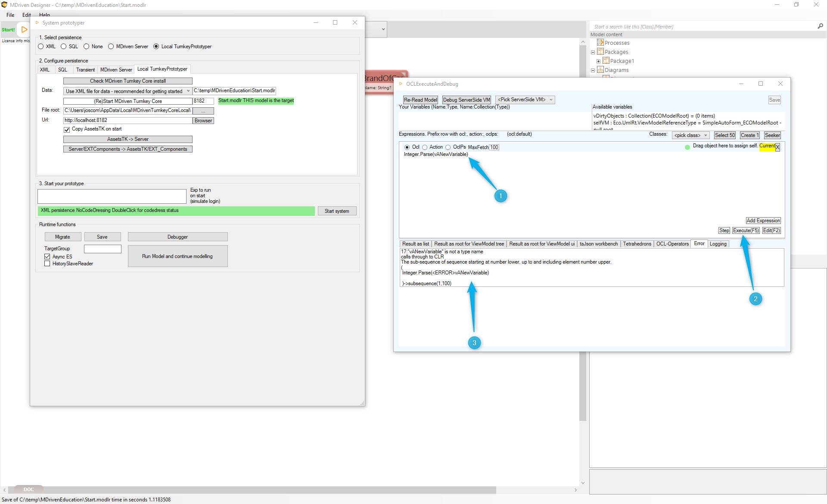Viewport: 827px width, 504px height.
Task: Click the Packages box icon
Action: coord(600,52)
